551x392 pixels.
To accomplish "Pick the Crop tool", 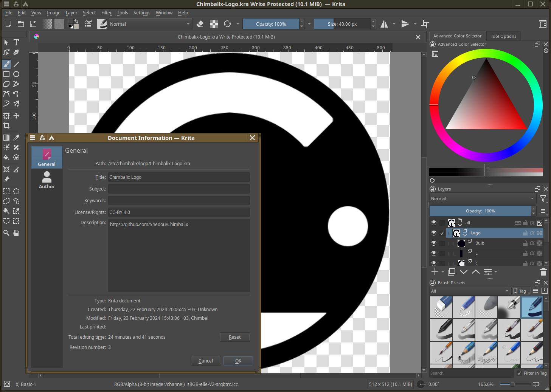I will [6, 126].
